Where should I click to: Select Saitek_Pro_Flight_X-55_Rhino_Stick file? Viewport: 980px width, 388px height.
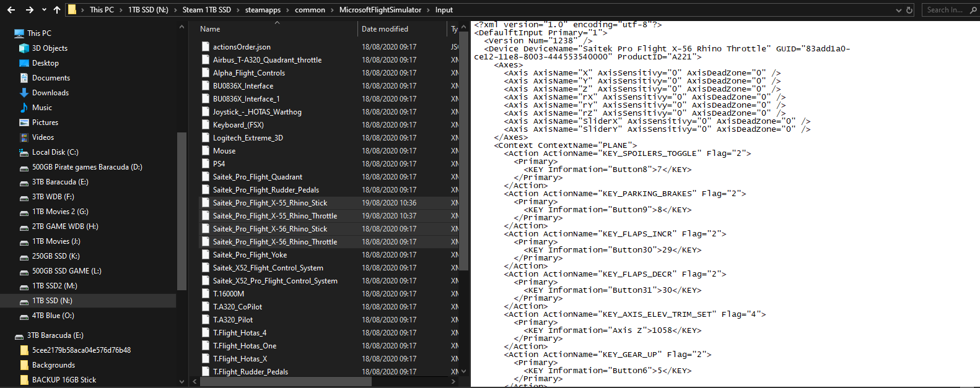point(270,203)
